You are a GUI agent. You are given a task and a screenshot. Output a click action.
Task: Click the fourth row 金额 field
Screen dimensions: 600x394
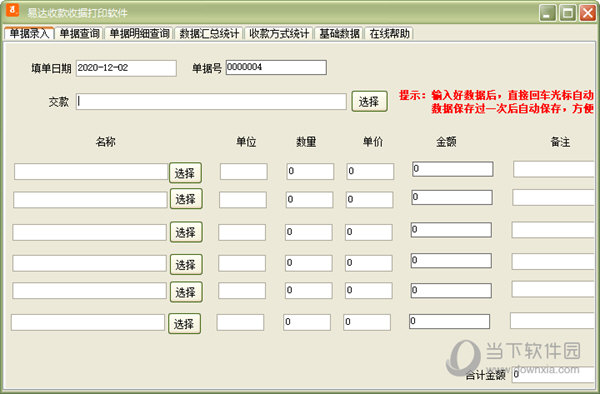click(451, 260)
